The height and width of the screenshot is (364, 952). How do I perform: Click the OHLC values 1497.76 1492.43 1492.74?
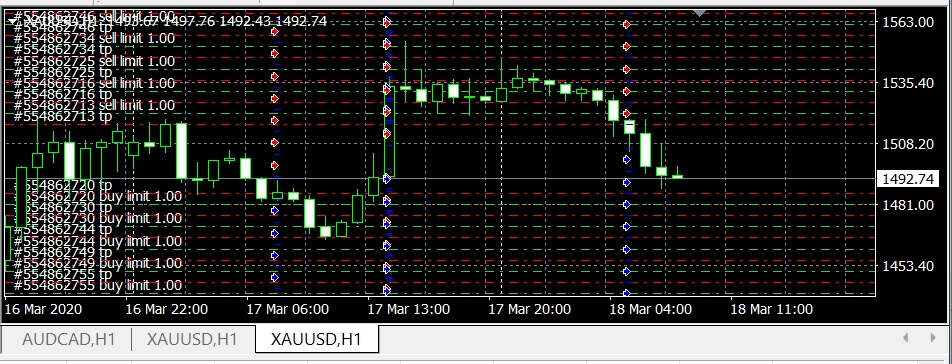click(x=245, y=21)
